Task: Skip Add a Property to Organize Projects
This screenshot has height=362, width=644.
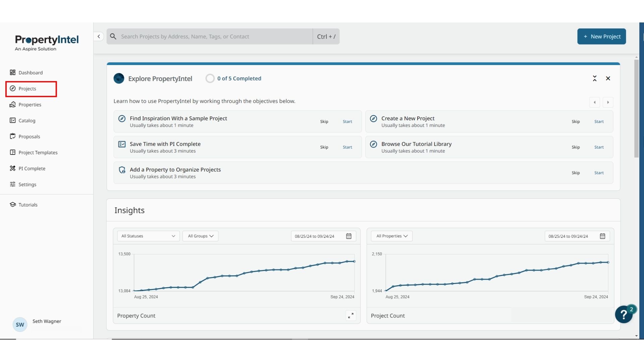Action: click(x=576, y=173)
